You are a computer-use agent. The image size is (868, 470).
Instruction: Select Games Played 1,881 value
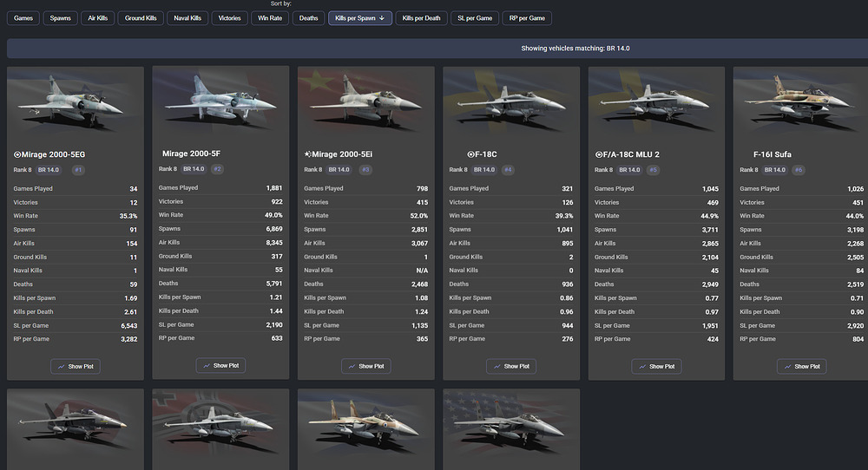274,188
